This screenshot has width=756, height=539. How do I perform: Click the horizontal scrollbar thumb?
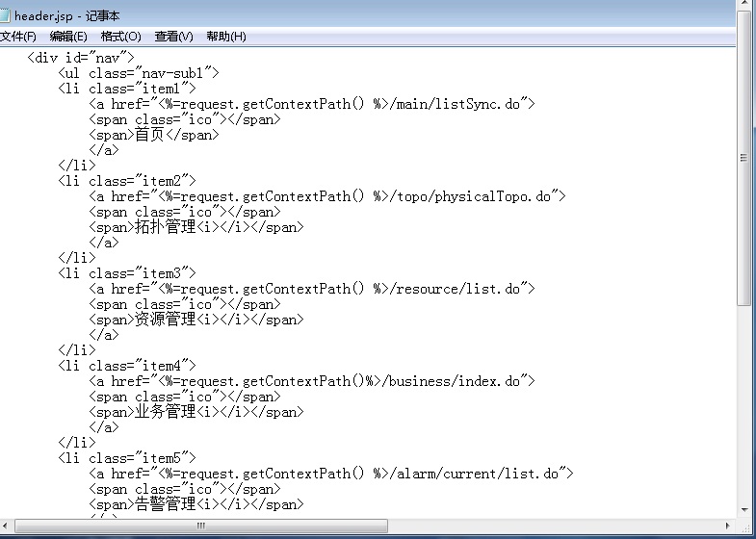tap(200, 526)
